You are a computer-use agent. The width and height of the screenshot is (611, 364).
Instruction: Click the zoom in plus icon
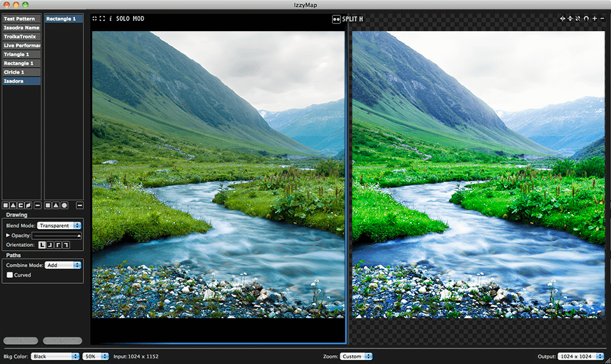click(594, 18)
